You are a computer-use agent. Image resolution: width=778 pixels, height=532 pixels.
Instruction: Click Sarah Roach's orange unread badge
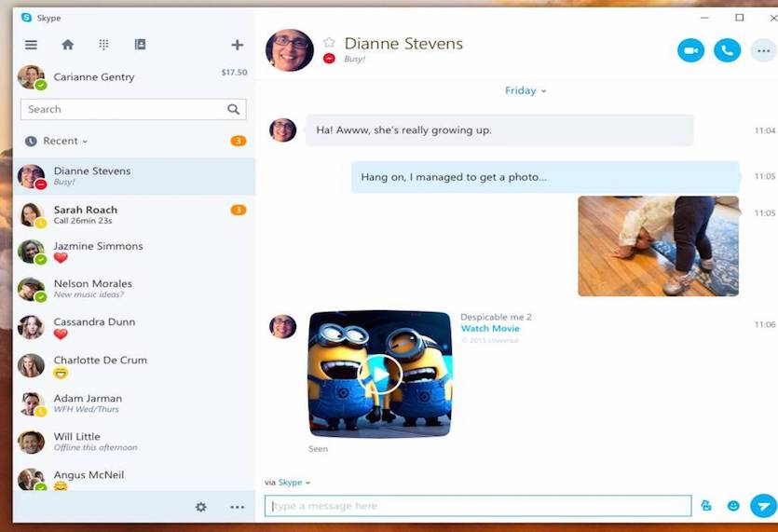tap(239, 210)
